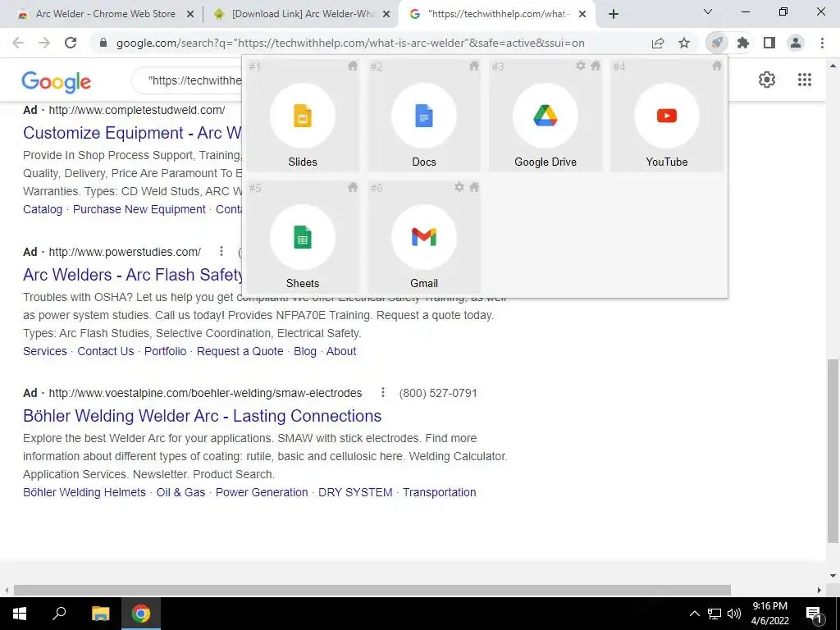840x630 pixels.
Task: Open the Arc Welders - Arc Flash Safety link
Action: click(x=133, y=274)
